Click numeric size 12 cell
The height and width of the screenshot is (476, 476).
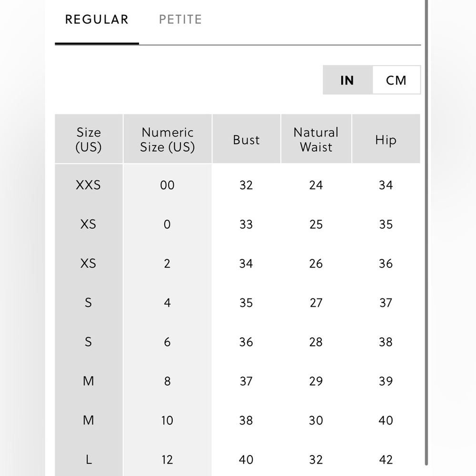coord(167,460)
